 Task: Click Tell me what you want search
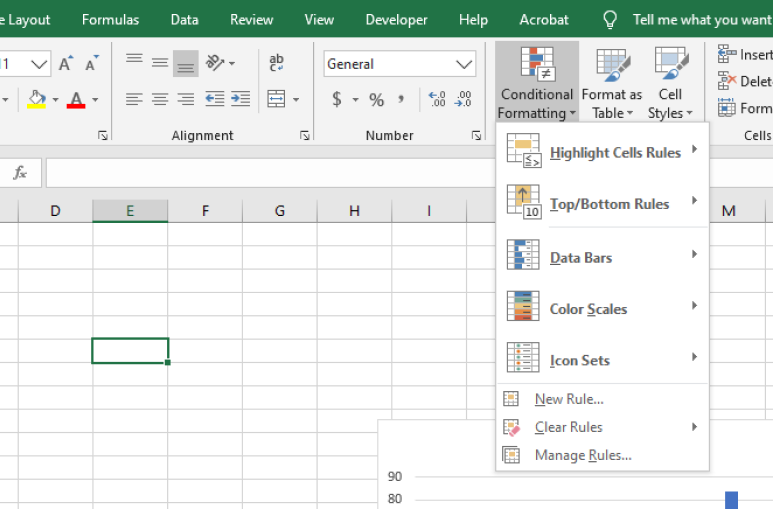pos(687,20)
